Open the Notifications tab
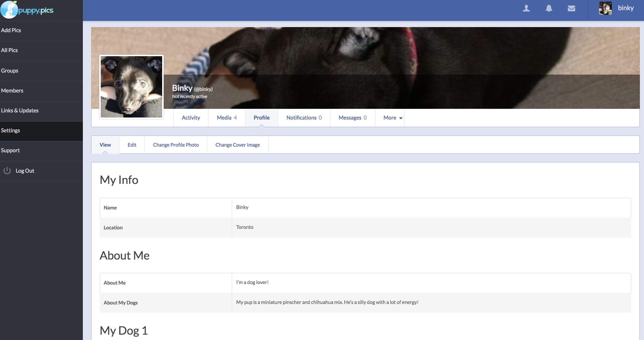Image resolution: width=644 pixels, height=340 pixels. 304,118
